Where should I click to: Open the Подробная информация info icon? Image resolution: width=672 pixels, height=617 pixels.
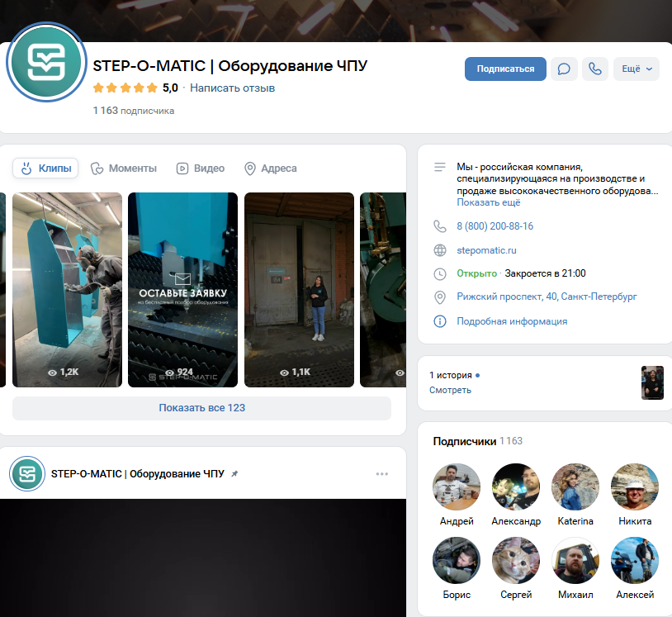438,321
